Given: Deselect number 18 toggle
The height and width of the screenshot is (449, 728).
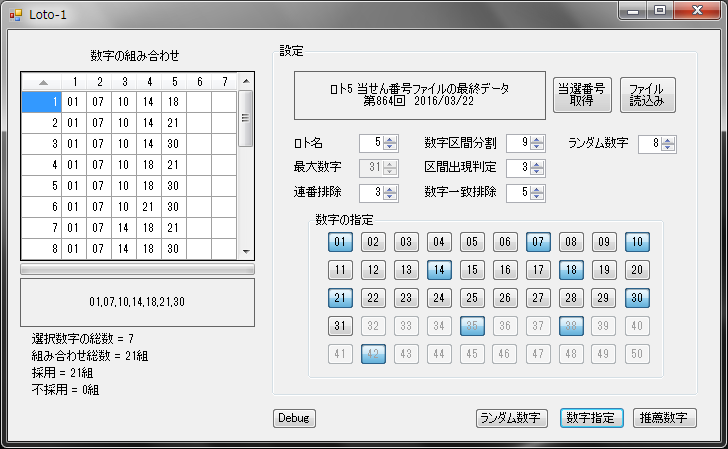Looking at the screenshot, I should 571,270.
